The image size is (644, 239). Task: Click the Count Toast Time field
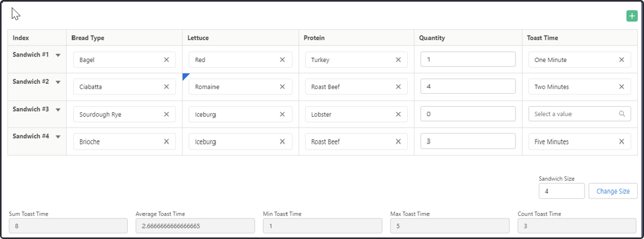(578, 226)
